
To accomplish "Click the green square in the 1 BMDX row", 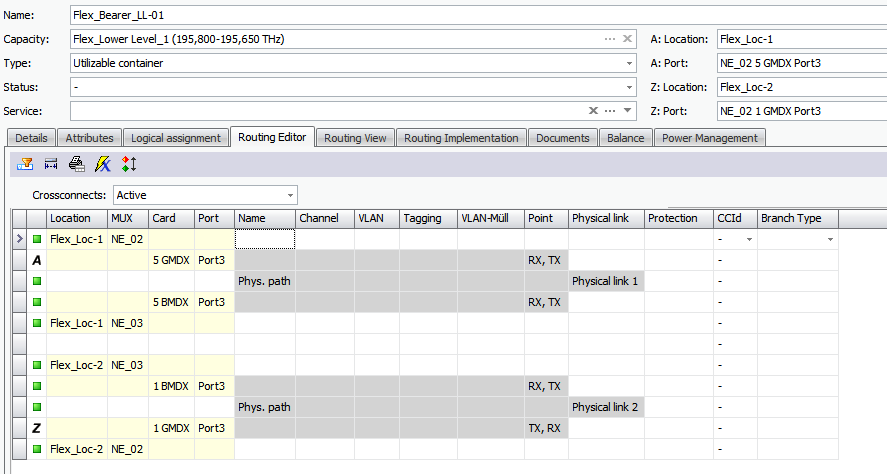I will [37, 386].
